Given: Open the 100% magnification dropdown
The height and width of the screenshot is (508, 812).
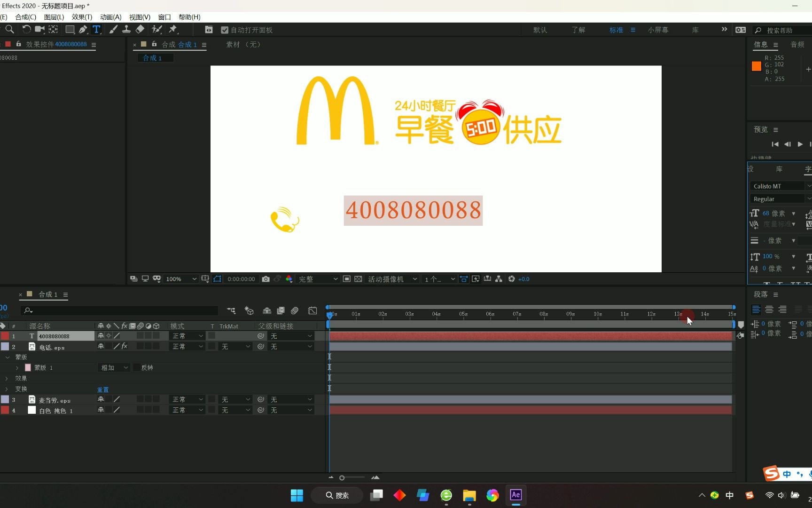Looking at the screenshot, I should [x=181, y=279].
